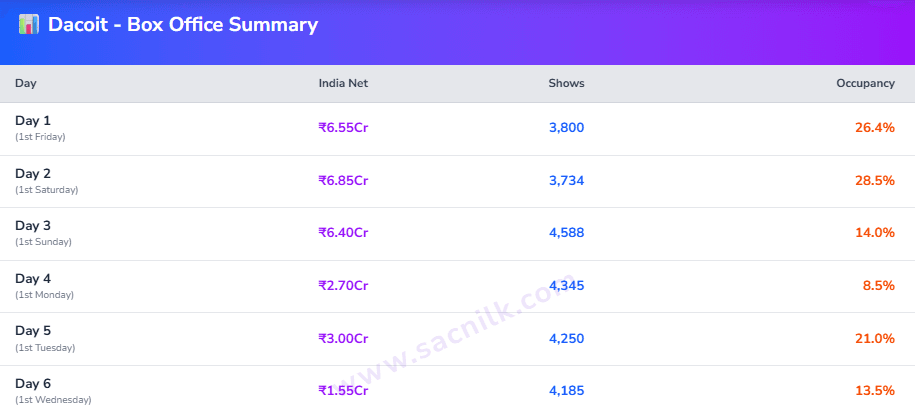Image resolution: width=915 pixels, height=417 pixels.
Task: Click Day 2 occupancy 28.5%
Action: [x=875, y=181]
